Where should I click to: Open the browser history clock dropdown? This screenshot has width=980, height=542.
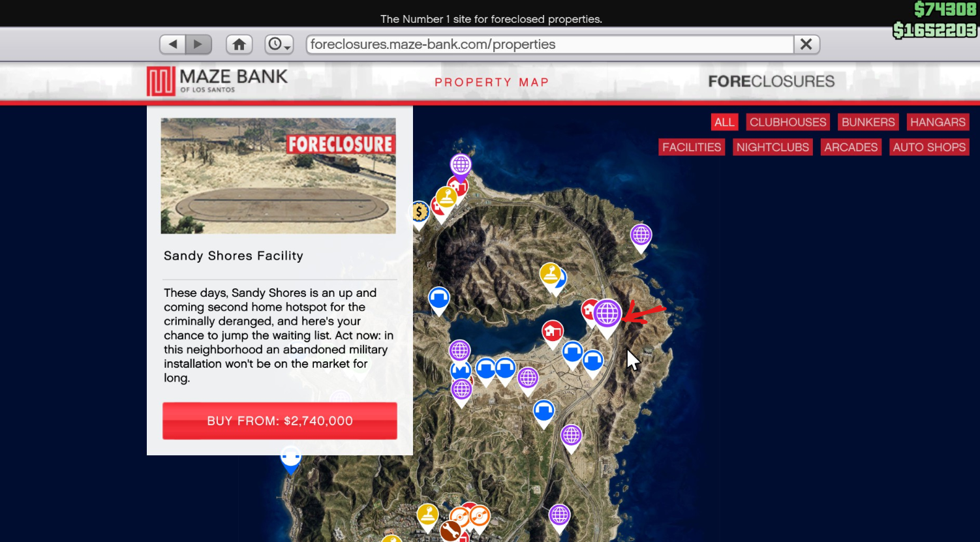click(x=279, y=44)
